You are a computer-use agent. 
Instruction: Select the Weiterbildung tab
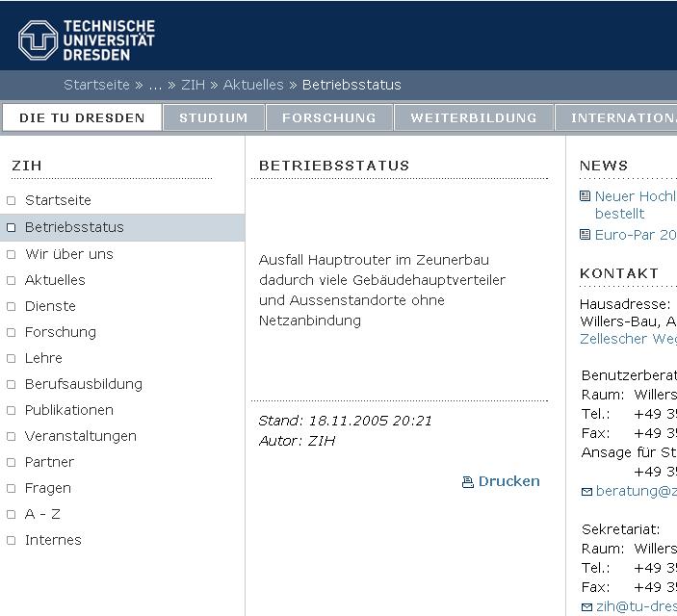click(x=473, y=118)
